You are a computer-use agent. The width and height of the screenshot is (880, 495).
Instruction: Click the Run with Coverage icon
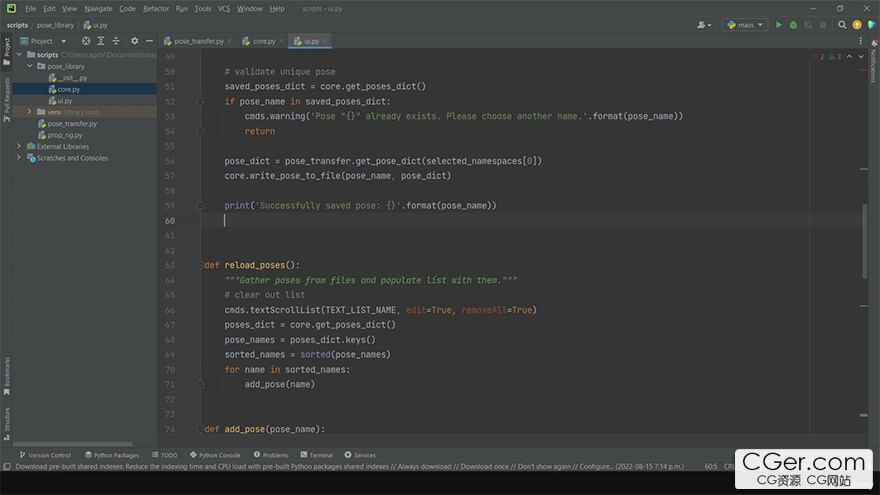point(808,25)
